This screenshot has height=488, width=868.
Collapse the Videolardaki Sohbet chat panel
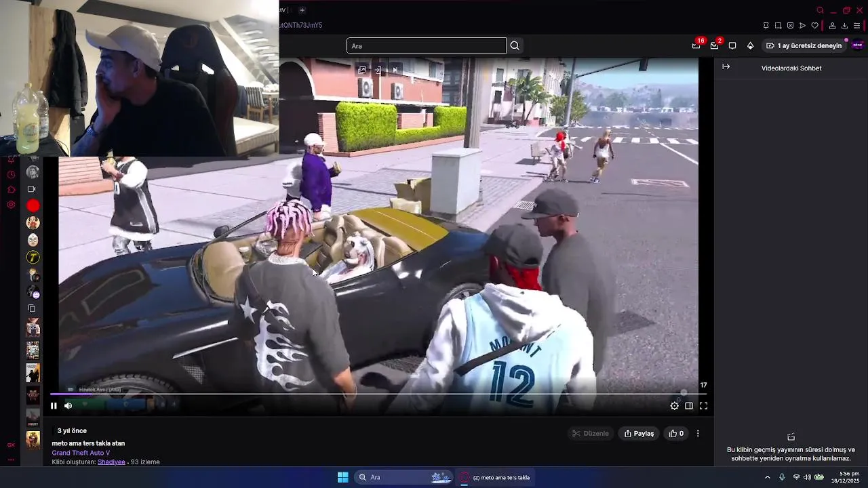[x=726, y=66]
